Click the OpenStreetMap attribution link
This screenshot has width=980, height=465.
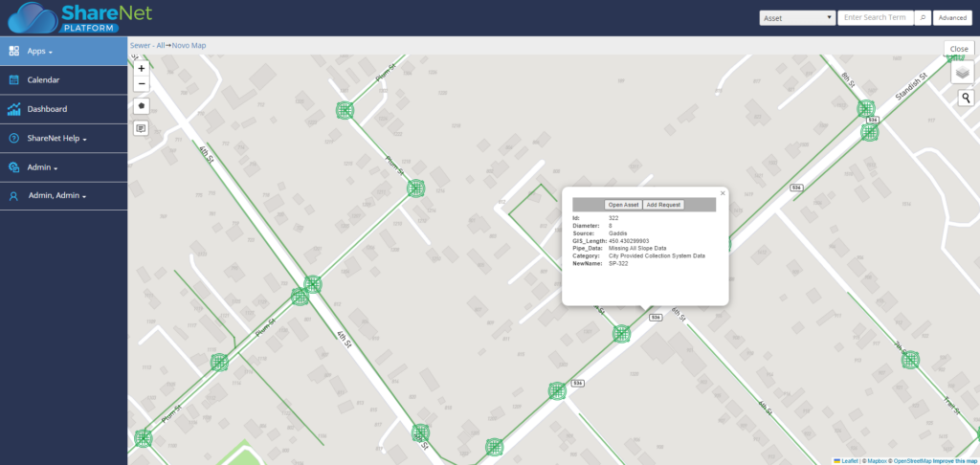[912, 460]
